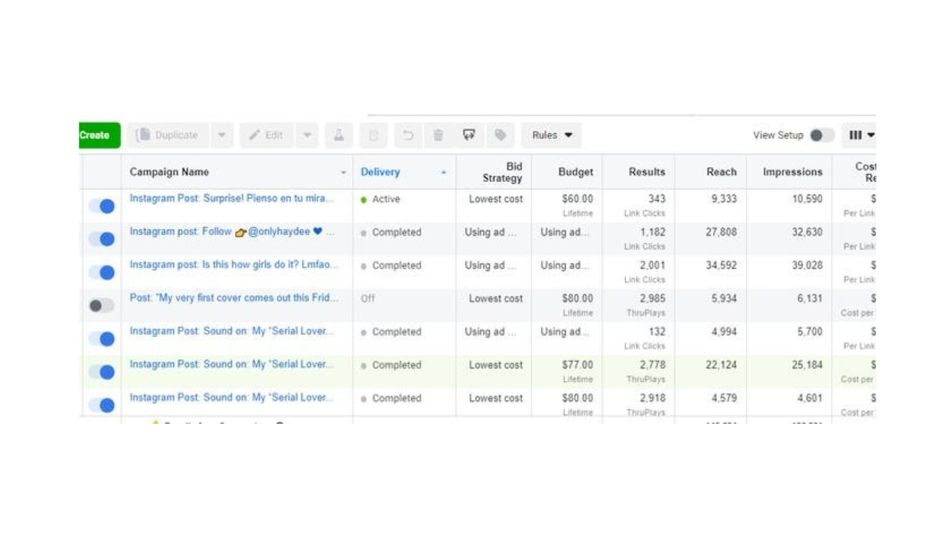Click the trash delete icon

[x=438, y=135]
